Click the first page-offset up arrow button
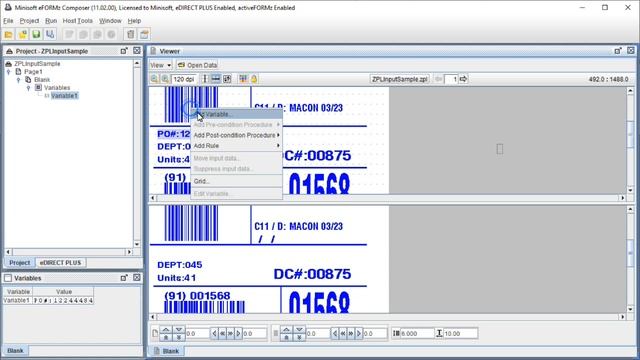 click(166, 329)
